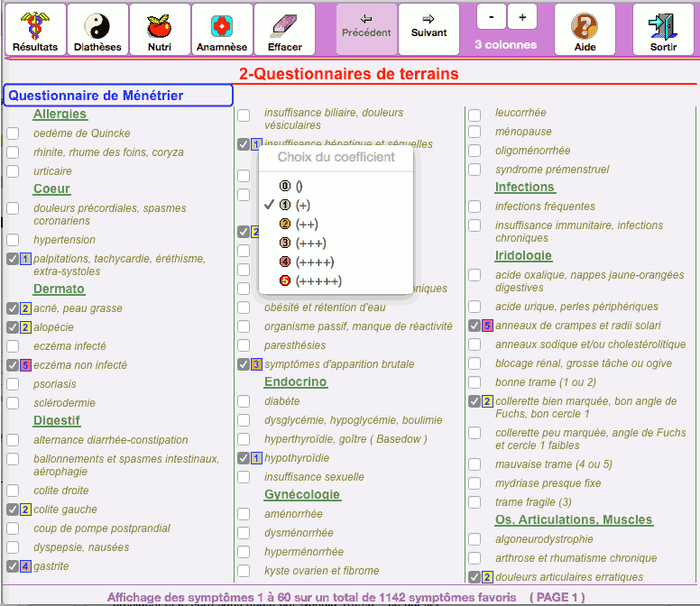The height and width of the screenshot is (606, 700).
Task: Choose coefficient 5 (+++++) in popup
Action: coord(336,281)
